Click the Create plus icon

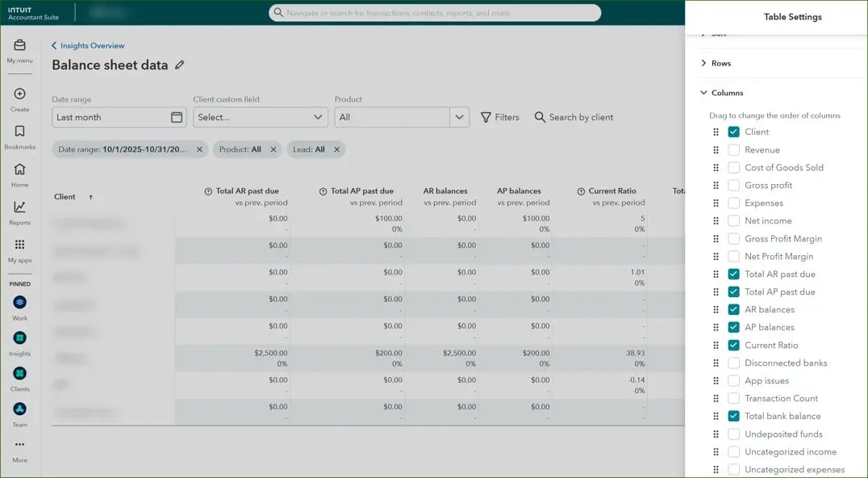19,94
